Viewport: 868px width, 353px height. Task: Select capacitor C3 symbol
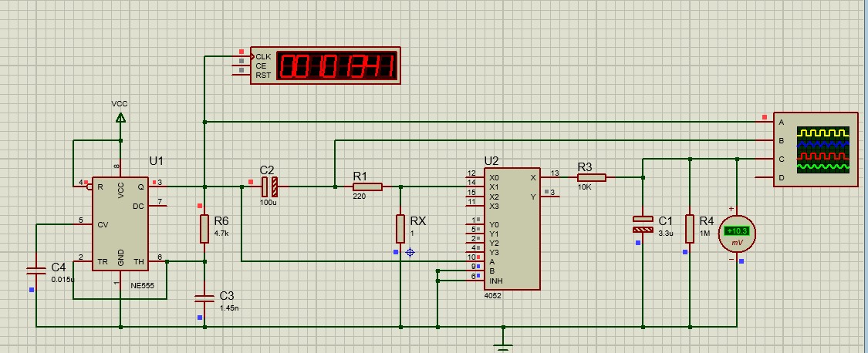point(204,299)
